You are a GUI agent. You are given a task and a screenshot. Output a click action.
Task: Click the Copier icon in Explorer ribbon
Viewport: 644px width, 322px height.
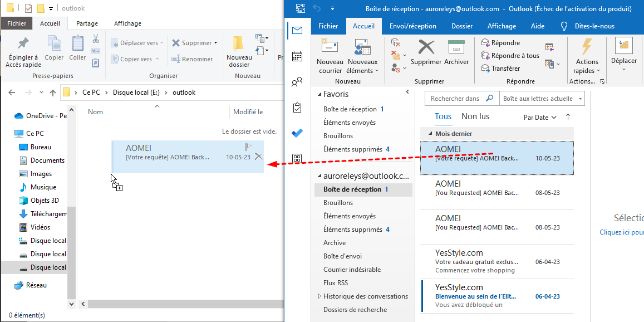point(54,43)
